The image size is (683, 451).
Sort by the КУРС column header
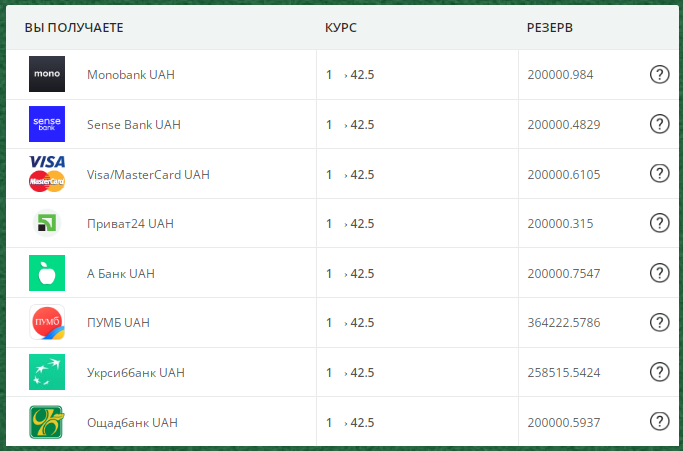[341, 27]
